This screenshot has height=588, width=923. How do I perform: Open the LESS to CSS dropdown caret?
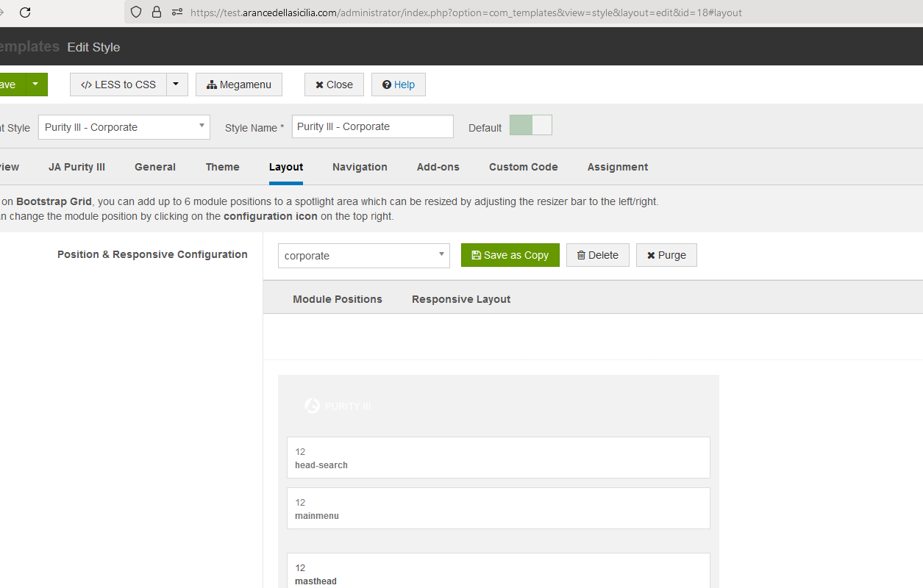(x=177, y=85)
